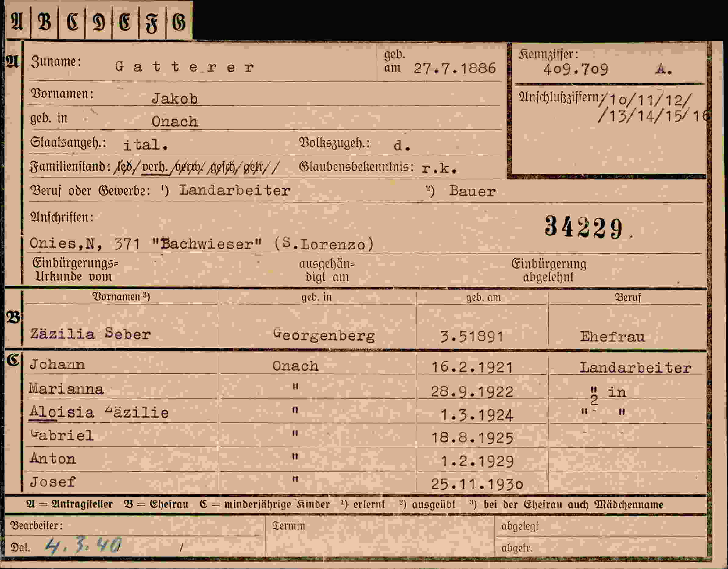Click the religion value "r.k."

[x=439, y=168]
